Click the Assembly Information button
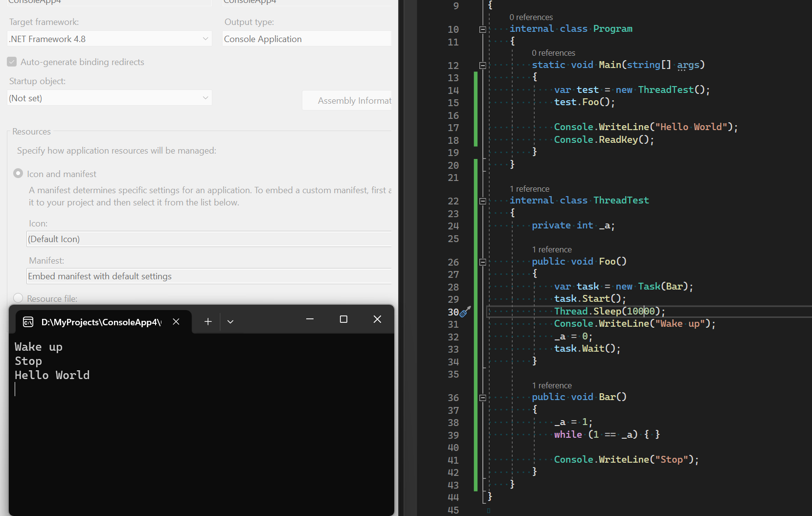 point(347,101)
